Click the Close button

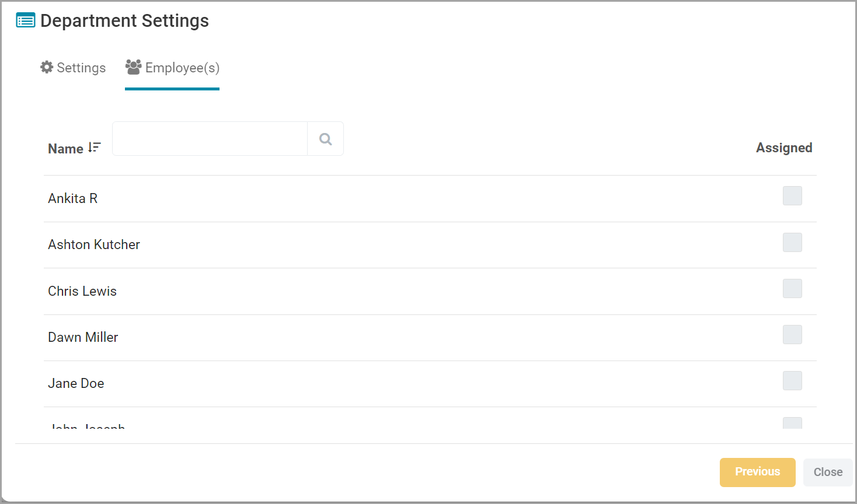(x=828, y=472)
